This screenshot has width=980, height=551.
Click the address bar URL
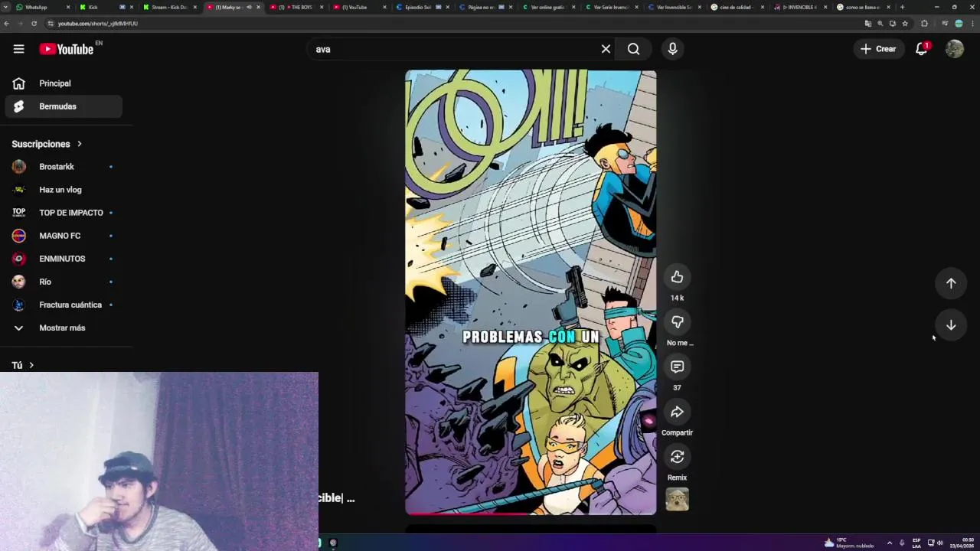[98, 24]
